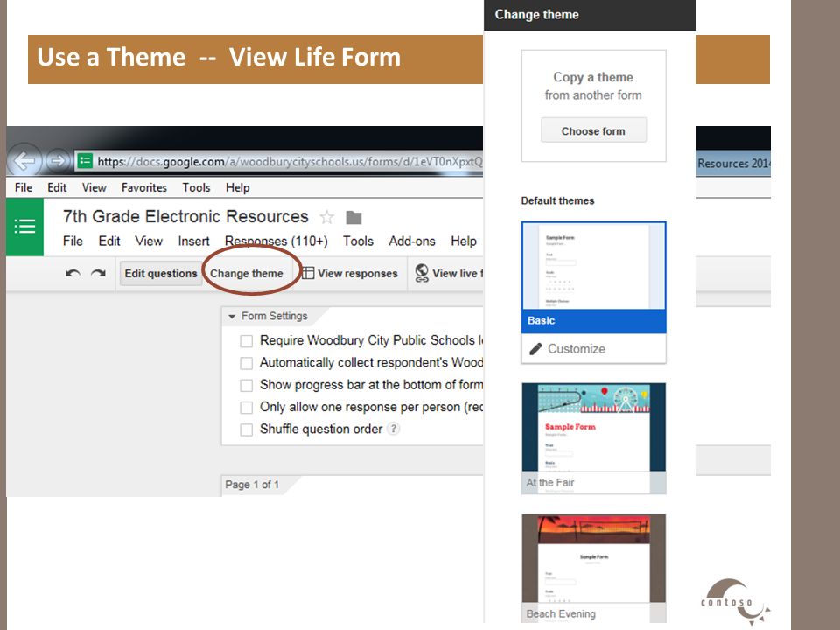Click the browser forward arrow button
This screenshot has width=840, height=630.
click(57, 159)
